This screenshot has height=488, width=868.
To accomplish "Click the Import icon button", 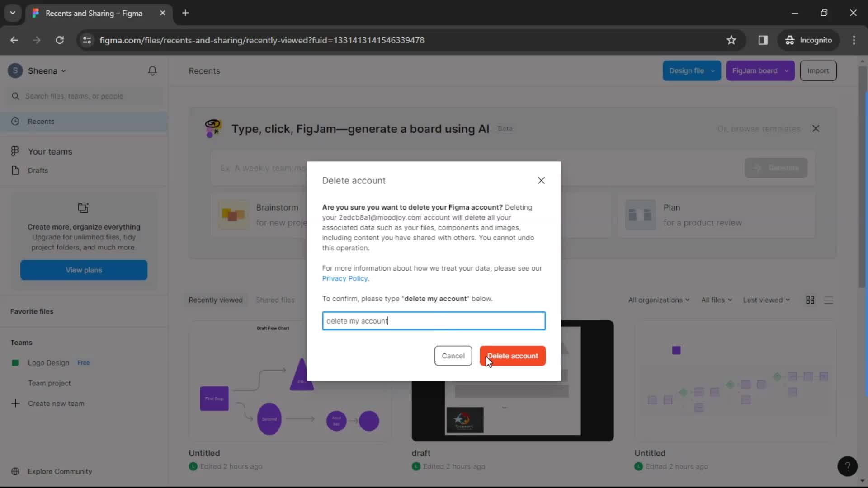I will (818, 70).
